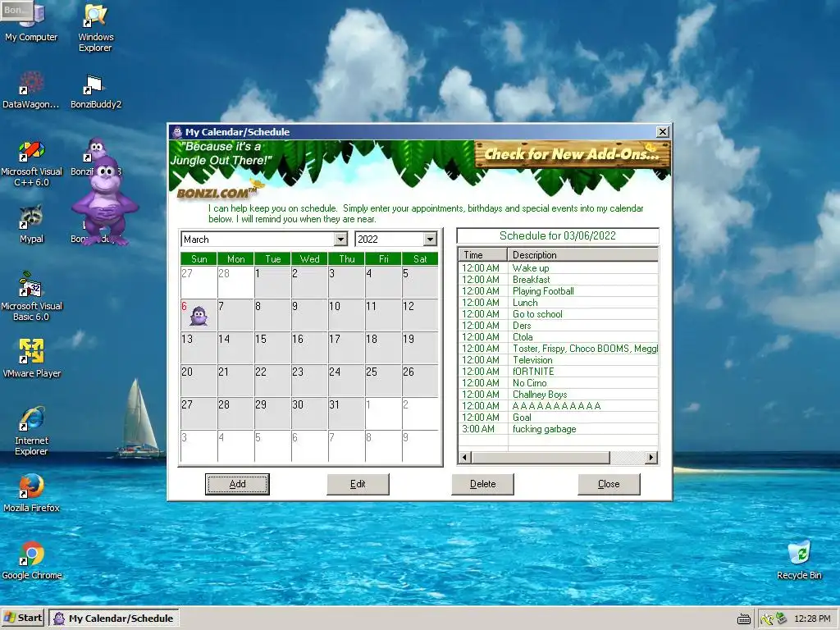Select the No Cirno entry
Image resolution: width=840 pixels, height=630 pixels.
coord(558,383)
